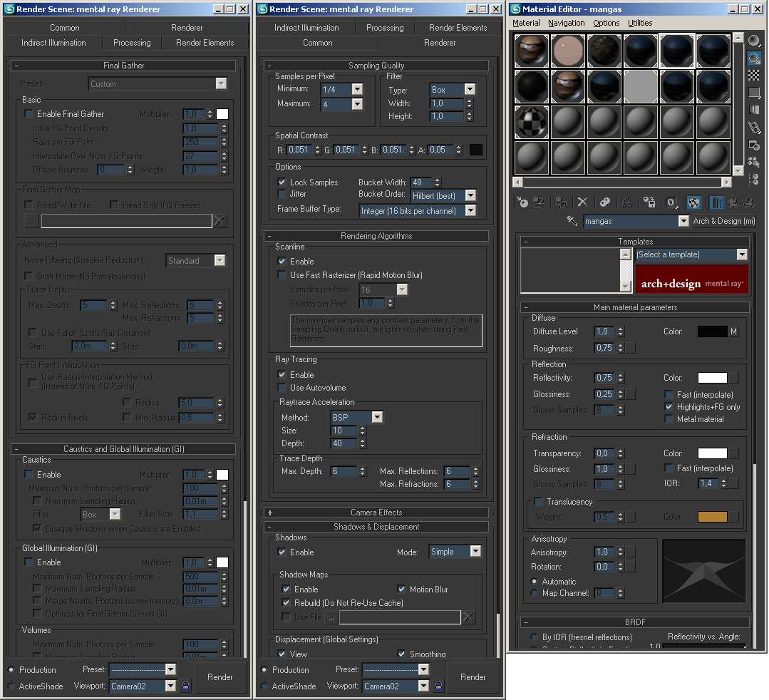Click Make Material Copy icon

pyautogui.click(x=605, y=202)
